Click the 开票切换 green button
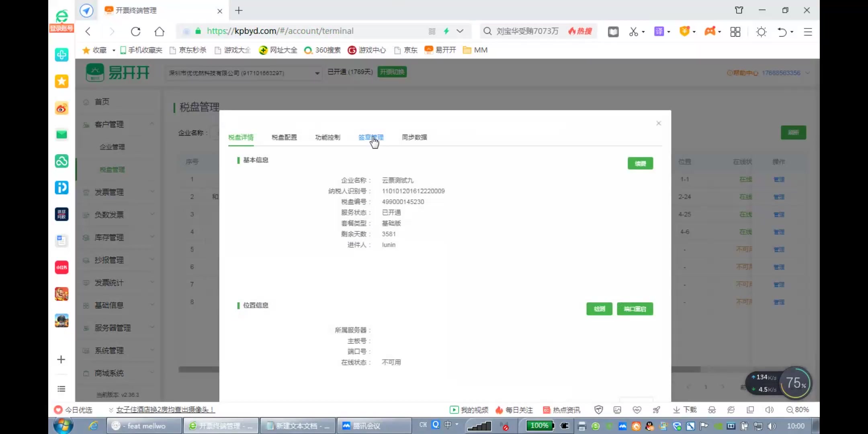The image size is (868, 434). pyautogui.click(x=392, y=72)
